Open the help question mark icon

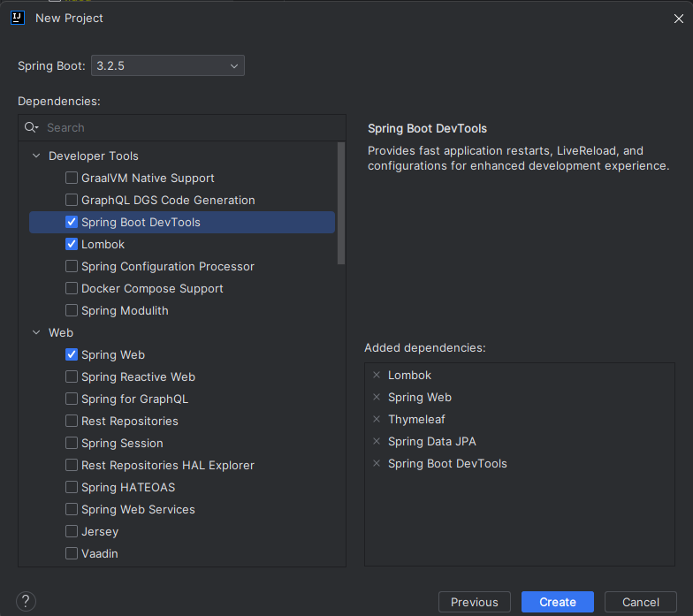pos(27,601)
